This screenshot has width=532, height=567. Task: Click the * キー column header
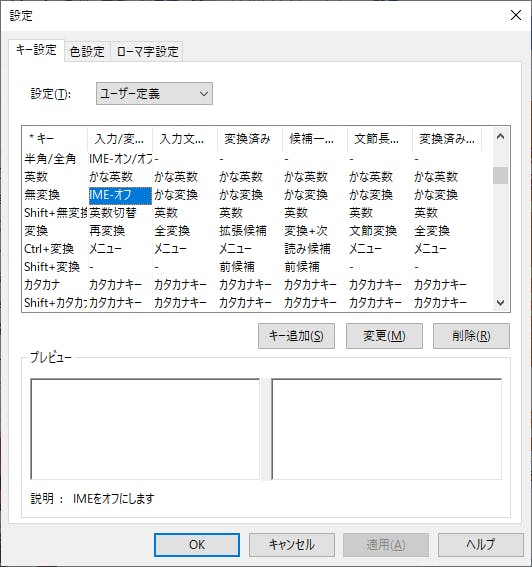55,138
